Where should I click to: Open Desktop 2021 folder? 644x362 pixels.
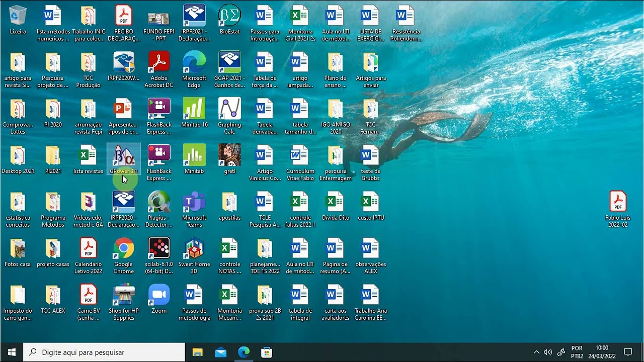pyautogui.click(x=18, y=159)
